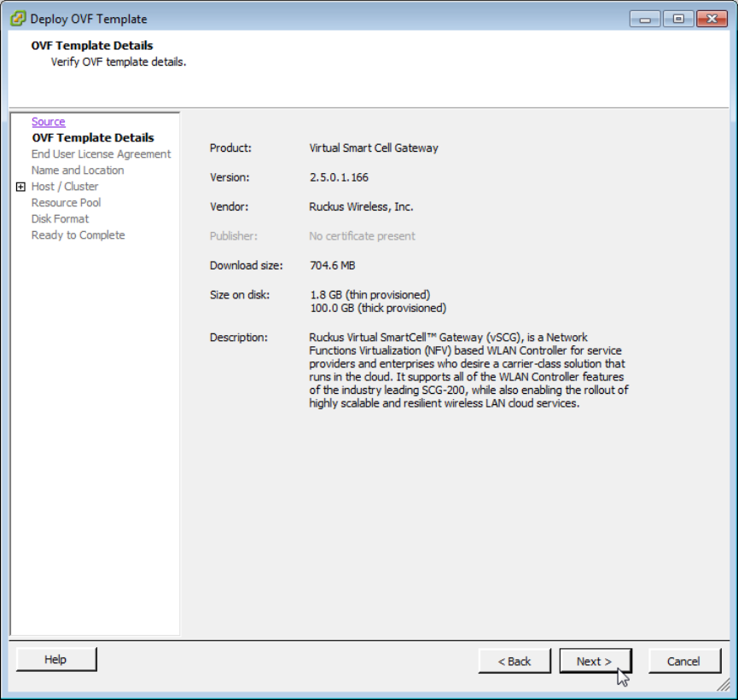
Task: Click the Publisher: label
Action: point(234,236)
